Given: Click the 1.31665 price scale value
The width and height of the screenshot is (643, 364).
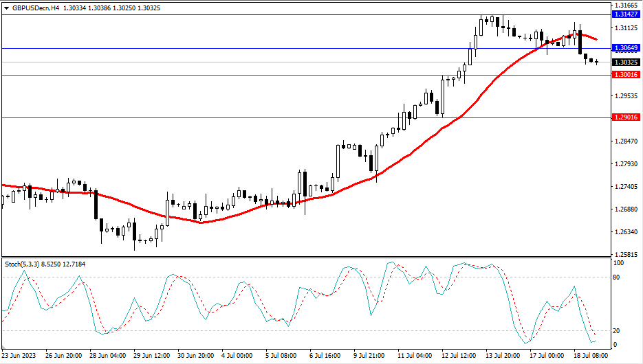Looking at the screenshot, I should (624, 5).
